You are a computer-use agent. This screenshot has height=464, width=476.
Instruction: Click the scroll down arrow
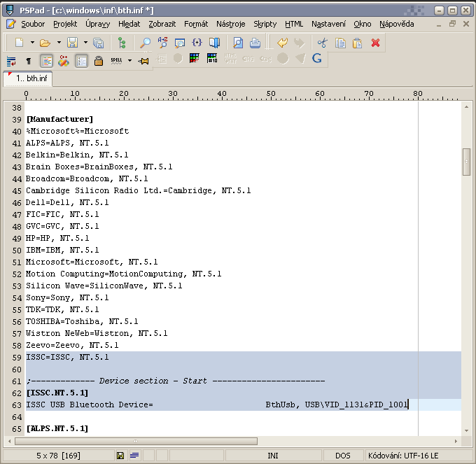coord(466,430)
